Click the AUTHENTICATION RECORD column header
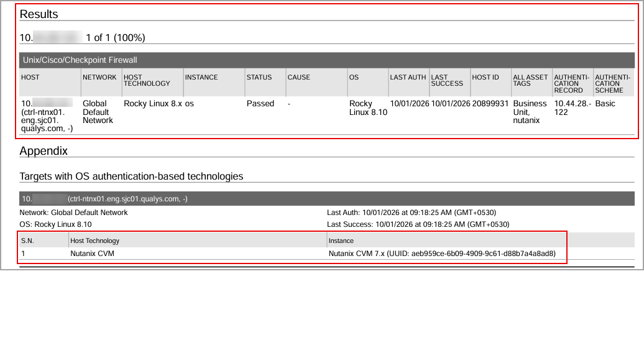Image resolution: width=644 pixels, height=348 pixels. coord(572,84)
